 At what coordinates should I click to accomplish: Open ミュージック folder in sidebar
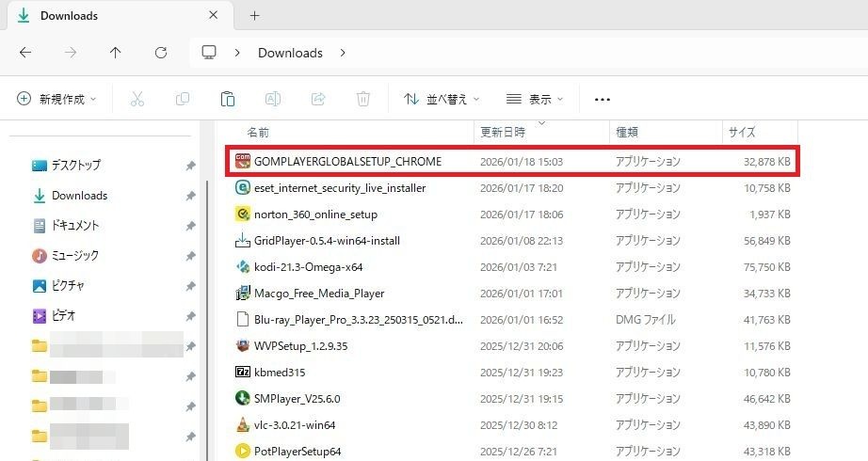point(74,256)
